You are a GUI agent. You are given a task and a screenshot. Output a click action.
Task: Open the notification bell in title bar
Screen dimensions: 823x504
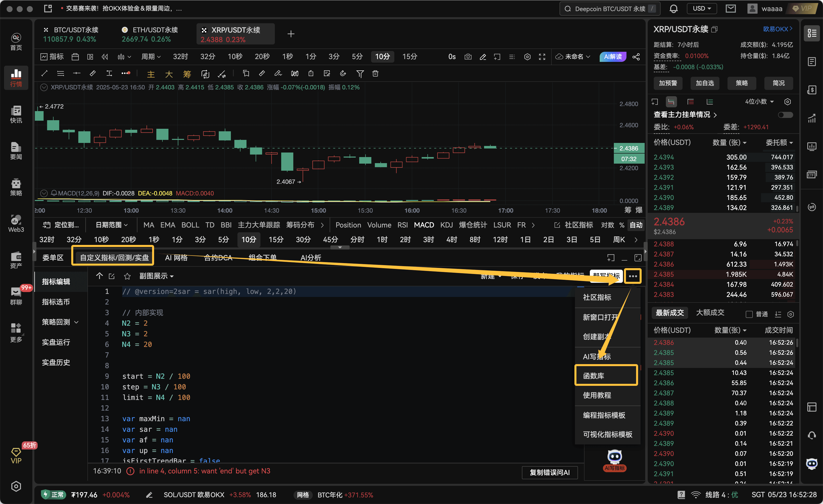pyautogui.click(x=673, y=9)
